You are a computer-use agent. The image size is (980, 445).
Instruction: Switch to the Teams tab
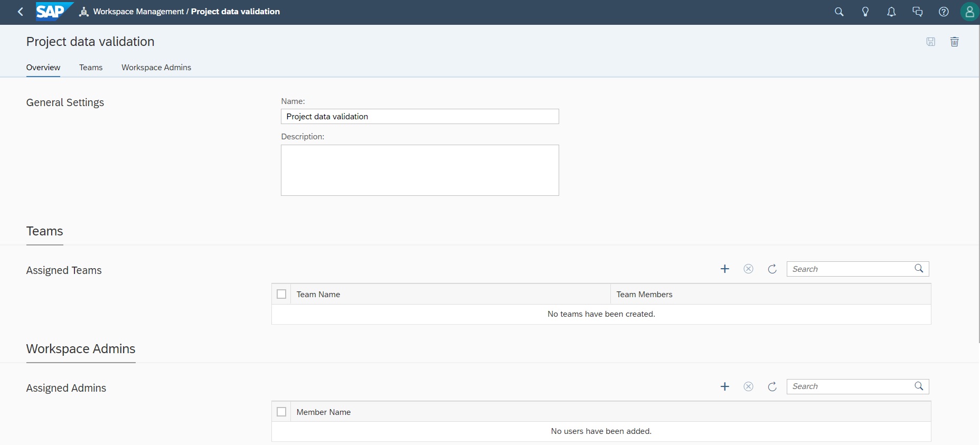point(91,68)
